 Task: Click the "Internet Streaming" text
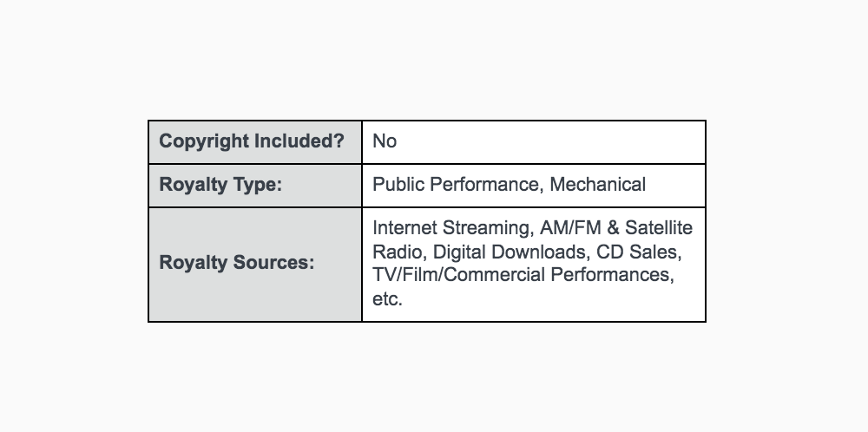pos(449,229)
